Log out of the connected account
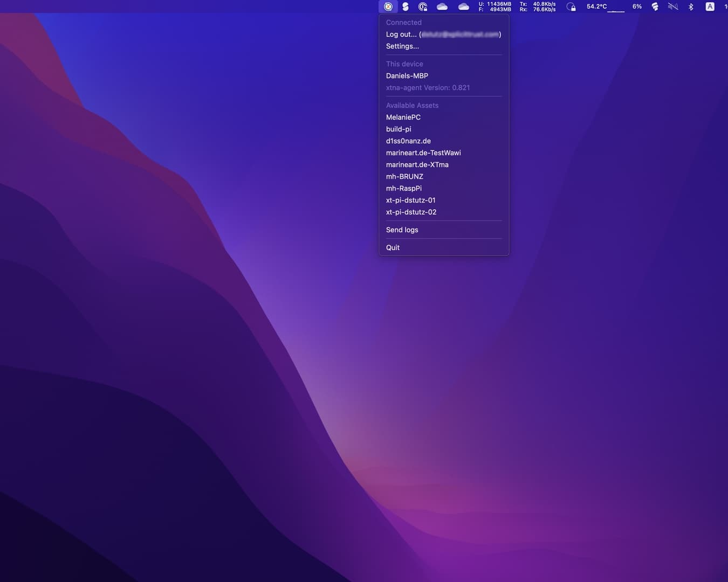This screenshot has width=728, height=582. click(444, 34)
